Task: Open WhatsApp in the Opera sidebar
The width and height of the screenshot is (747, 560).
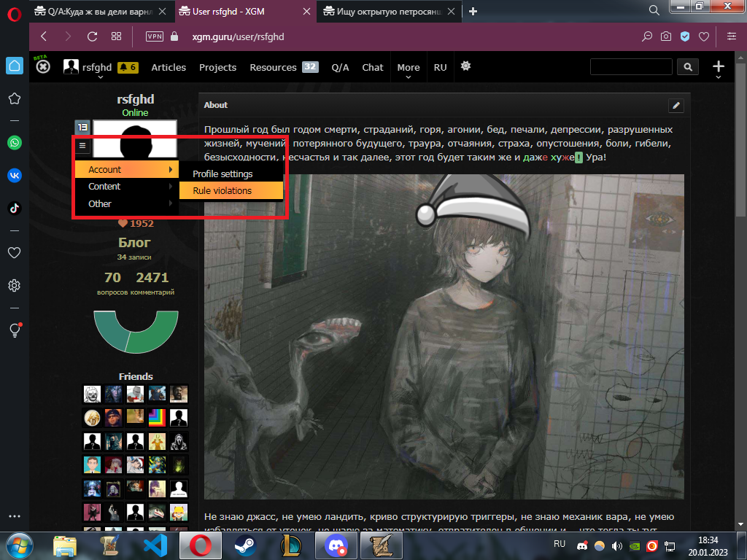Action: tap(15, 142)
